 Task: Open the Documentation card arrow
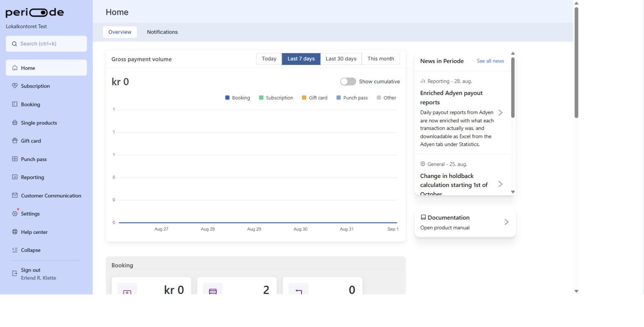pos(507,222)
